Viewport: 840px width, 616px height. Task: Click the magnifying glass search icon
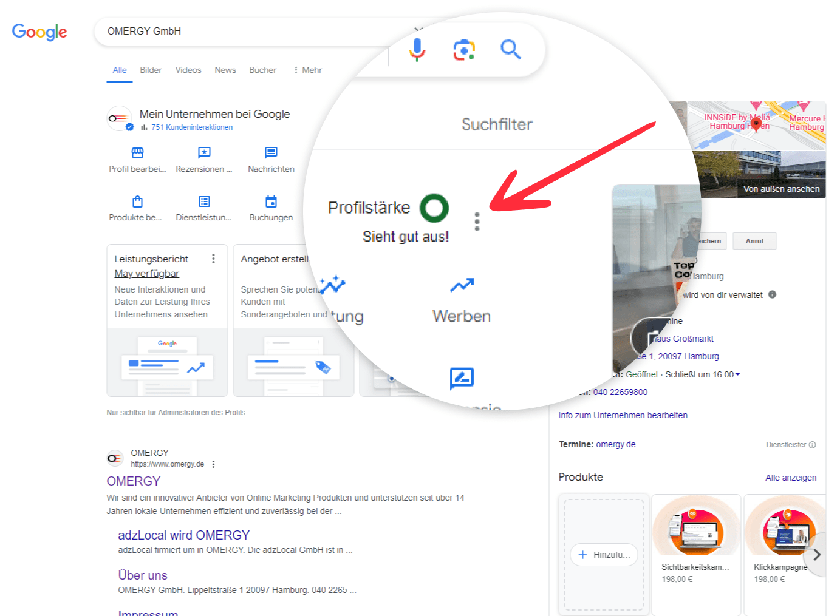click(x=511, y=49)
